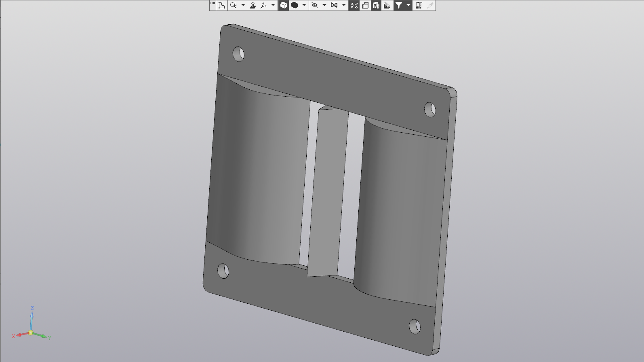
Task: Click the notebook-style dimensions display icon
Action: (365, 5)
